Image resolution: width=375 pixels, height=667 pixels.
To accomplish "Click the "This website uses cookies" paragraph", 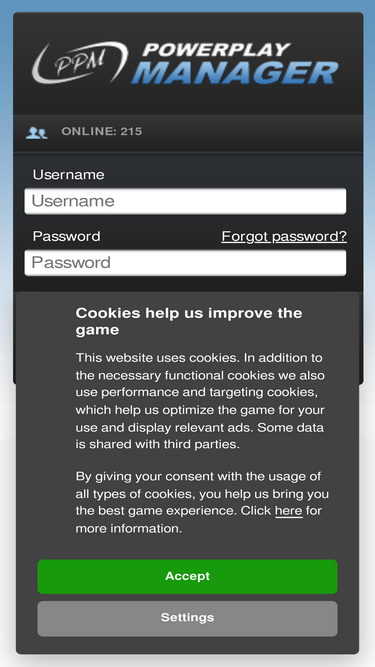I will [200, 401].
